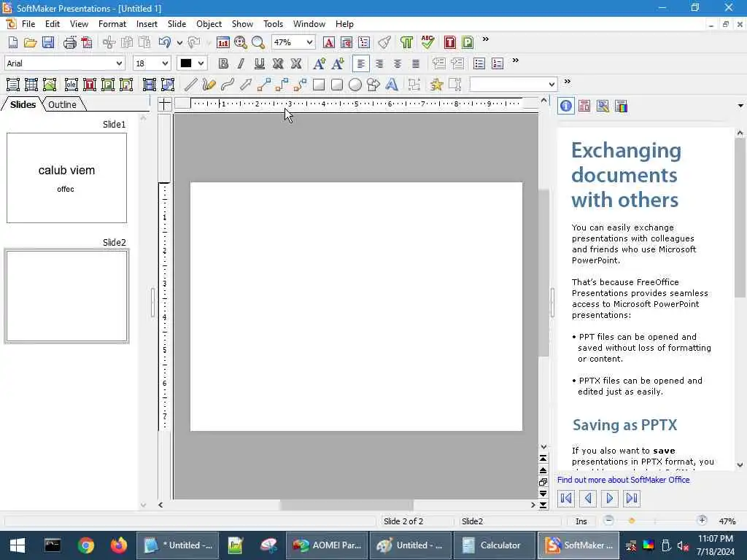Jump to first sidebar page
The width and height of the screenshot is (747, 560).
[x=566, y=498]
